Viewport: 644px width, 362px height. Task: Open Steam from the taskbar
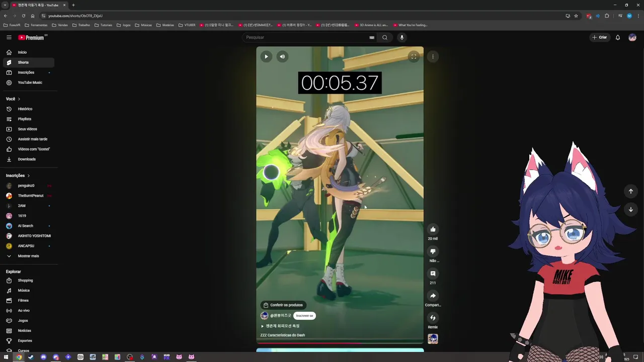click(31, 357)
